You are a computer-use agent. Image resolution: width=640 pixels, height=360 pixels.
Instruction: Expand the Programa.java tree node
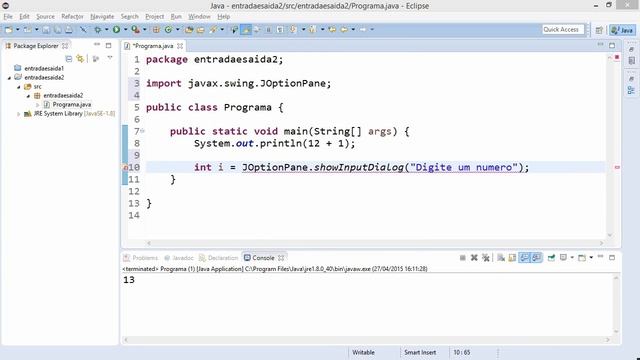point(38,105)
